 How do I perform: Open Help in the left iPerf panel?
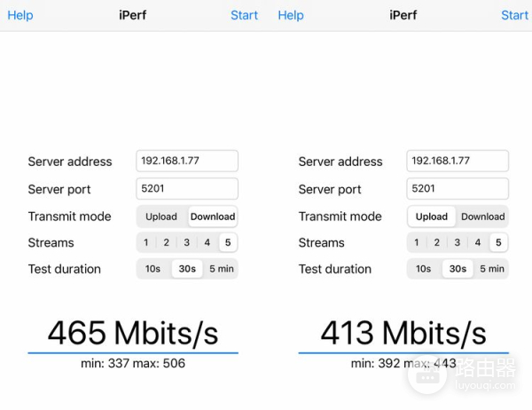[20, 15]
